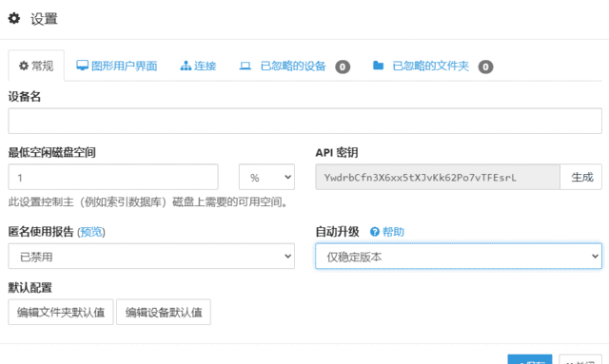Click the gear icon on 常规 tab
Viewport: 609px width, 364px height.
tap(24, 66)
